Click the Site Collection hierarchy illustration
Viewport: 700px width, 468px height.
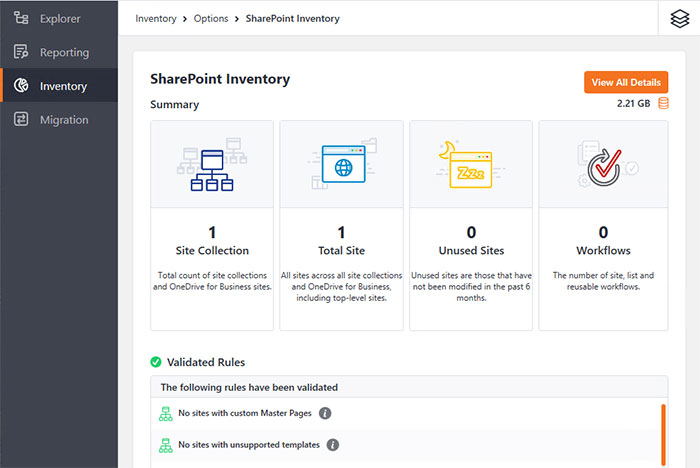coord(212,164)
